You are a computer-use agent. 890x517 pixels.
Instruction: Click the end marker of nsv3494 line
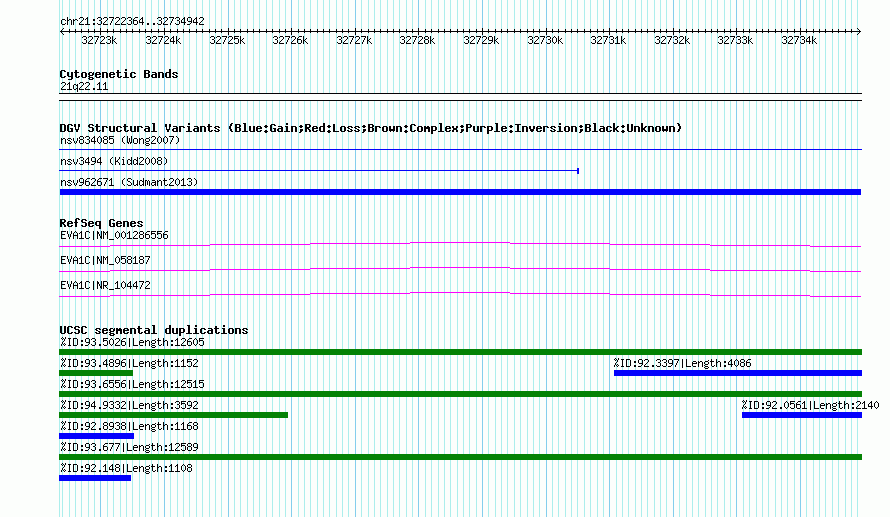578,171
